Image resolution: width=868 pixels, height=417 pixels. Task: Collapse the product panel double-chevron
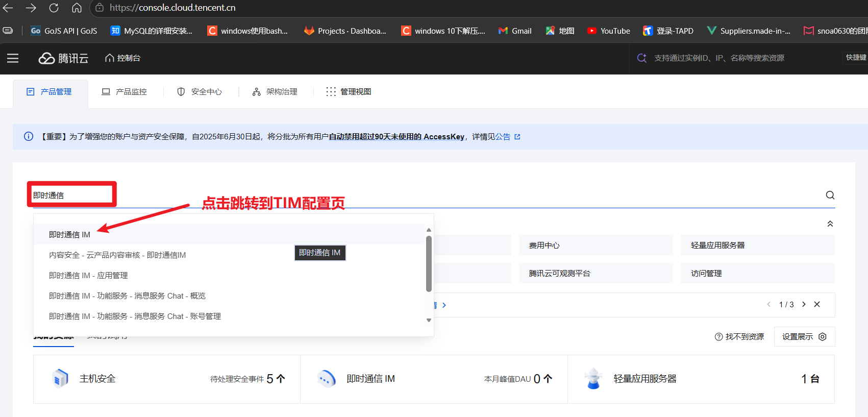coord(830,224)
